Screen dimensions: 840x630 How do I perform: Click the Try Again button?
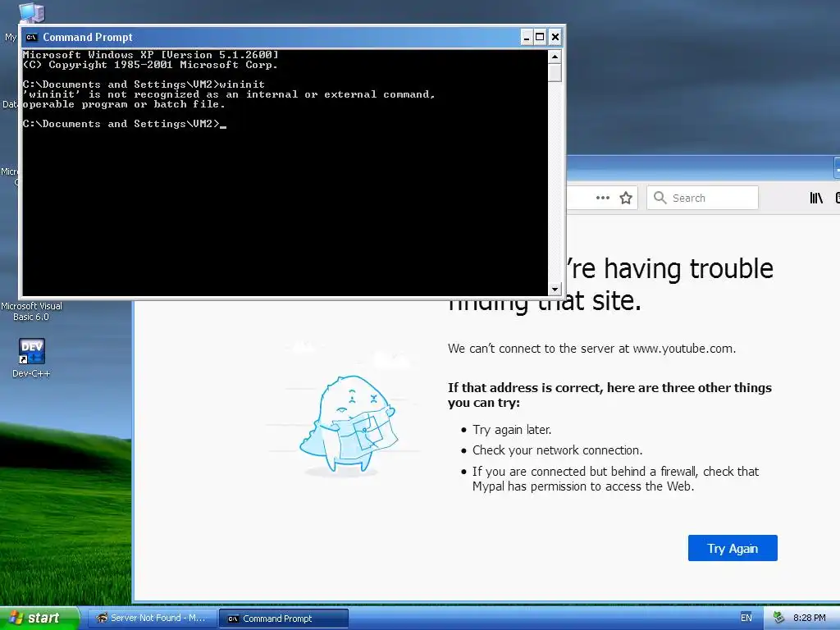point(733,548)
